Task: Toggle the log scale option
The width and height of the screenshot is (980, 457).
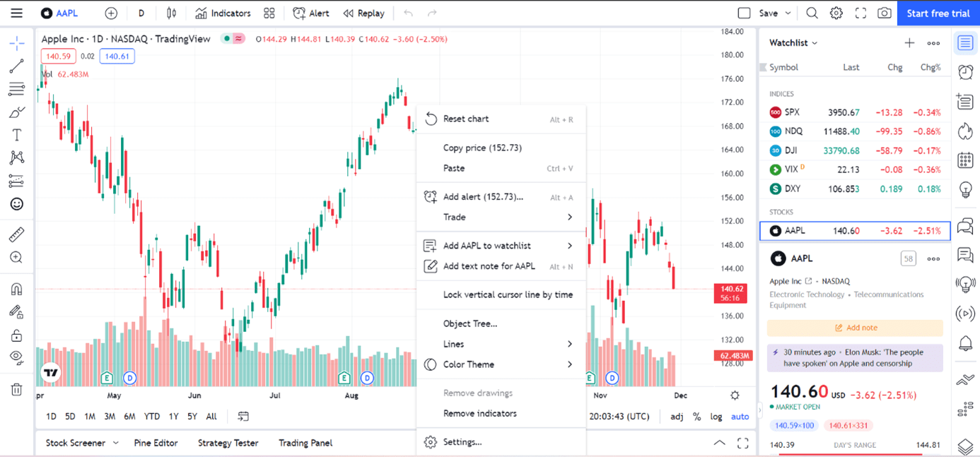Action: (x=716, y=417)
